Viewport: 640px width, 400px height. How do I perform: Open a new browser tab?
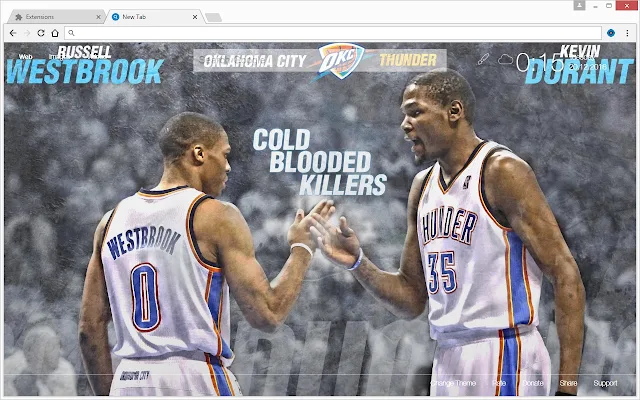point(213,17)
